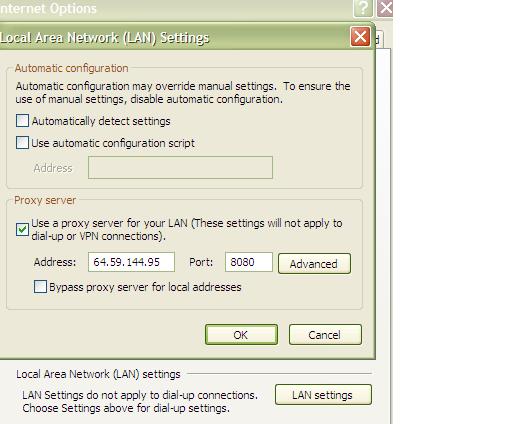This screenshot has height=424, width=512.
Task: Close the Internet Options window
Action: [385, 8]
